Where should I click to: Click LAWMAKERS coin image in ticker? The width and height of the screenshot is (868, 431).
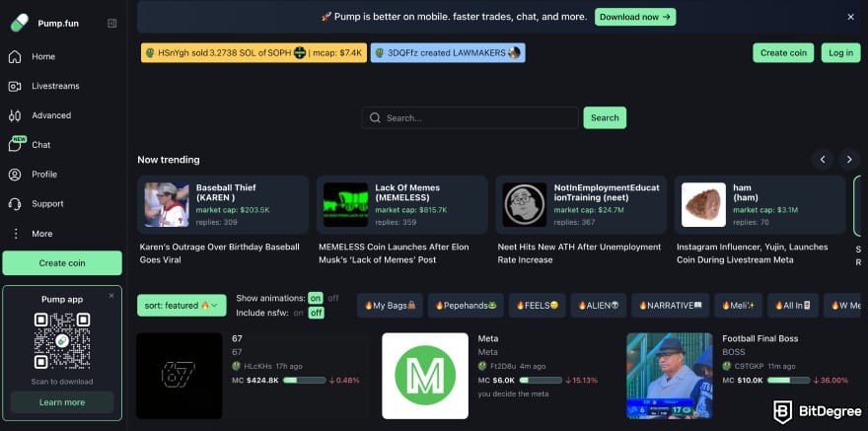point(514,53)
